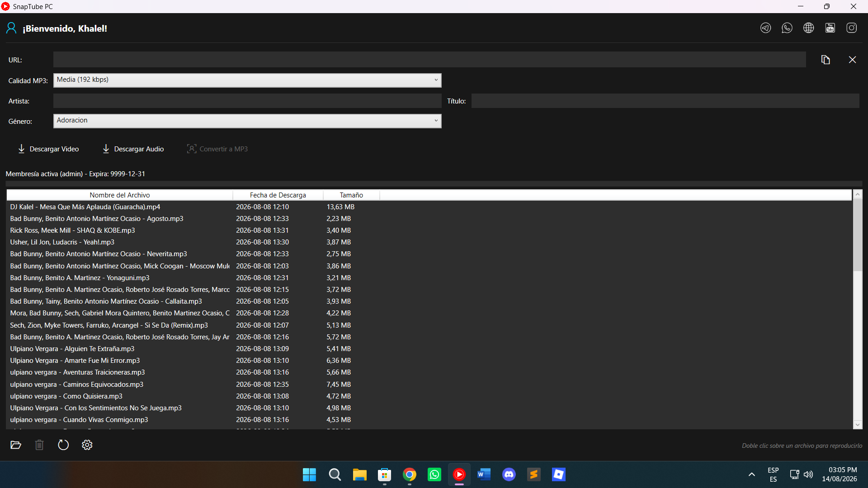
Task: Open Windows Start menu
Action: coord(310,474)
